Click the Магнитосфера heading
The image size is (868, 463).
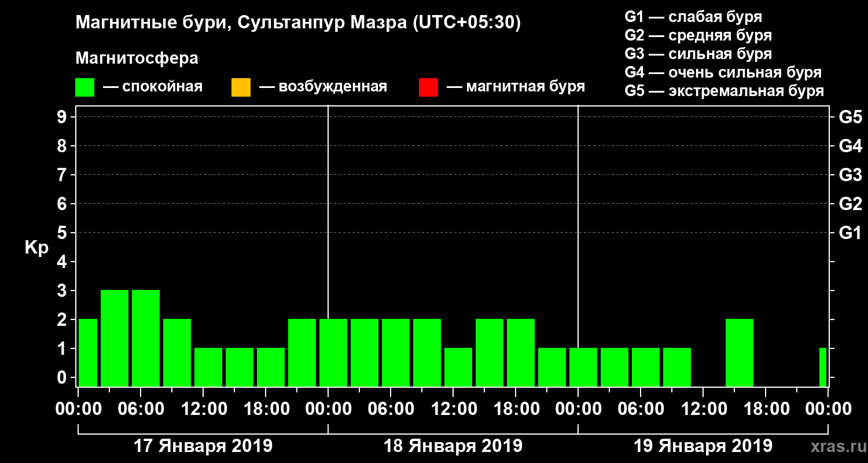click(x=137, y=58)
